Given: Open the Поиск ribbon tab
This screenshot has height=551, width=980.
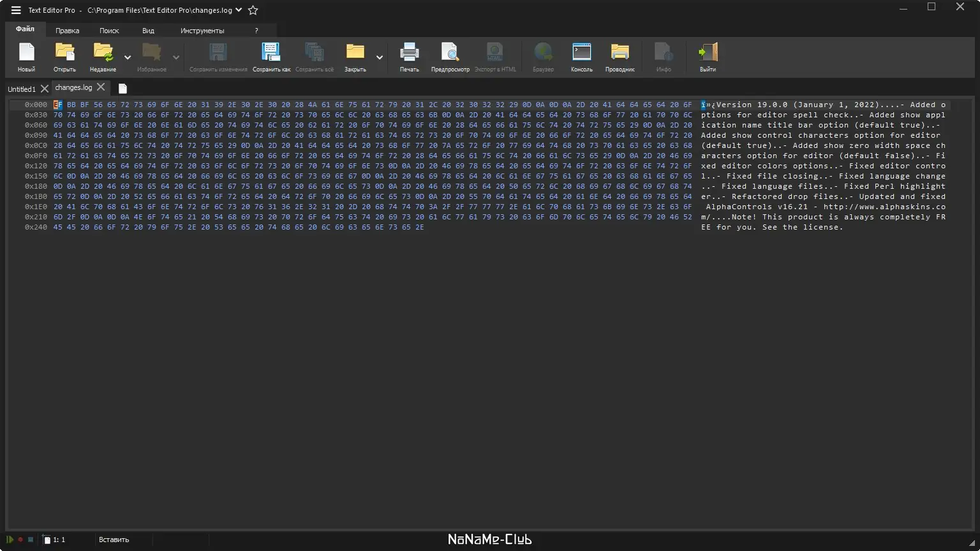Looking at the screenshot, I should (109, 31).
